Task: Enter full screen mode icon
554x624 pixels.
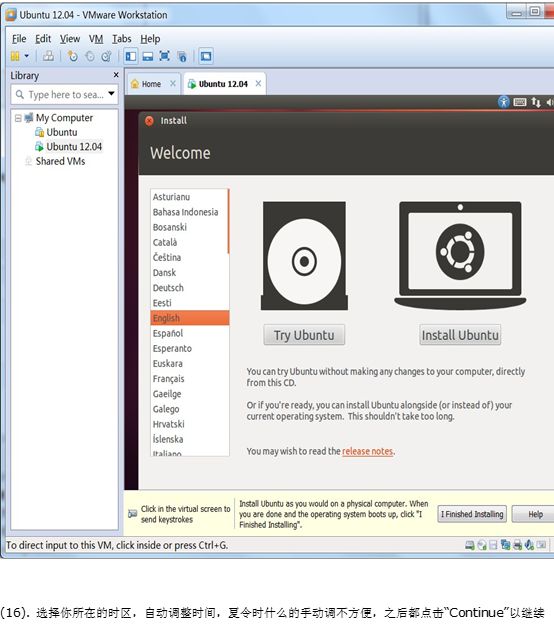Action: point(164,56)
